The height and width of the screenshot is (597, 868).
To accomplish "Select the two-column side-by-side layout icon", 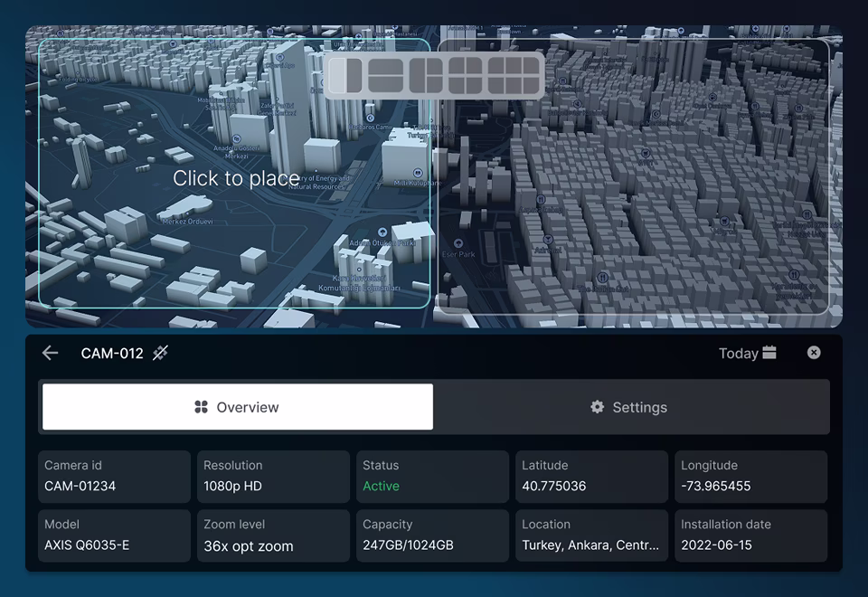I will [345, 75].
